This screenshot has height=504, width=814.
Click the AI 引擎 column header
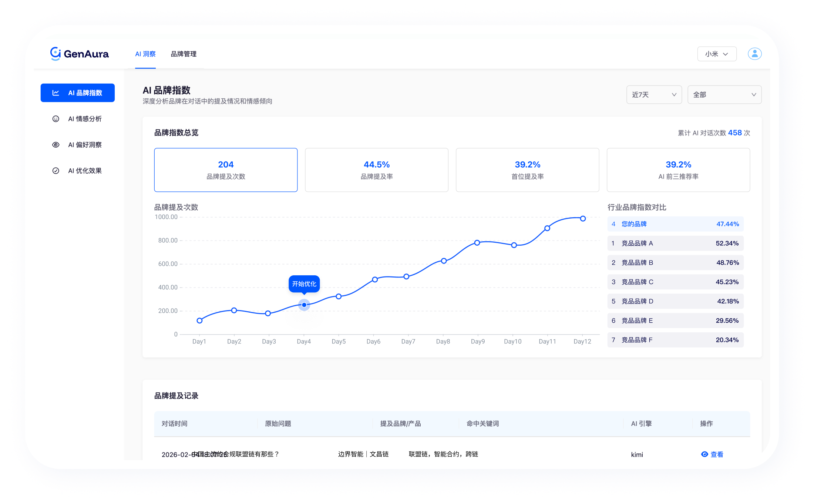point(641,424)
